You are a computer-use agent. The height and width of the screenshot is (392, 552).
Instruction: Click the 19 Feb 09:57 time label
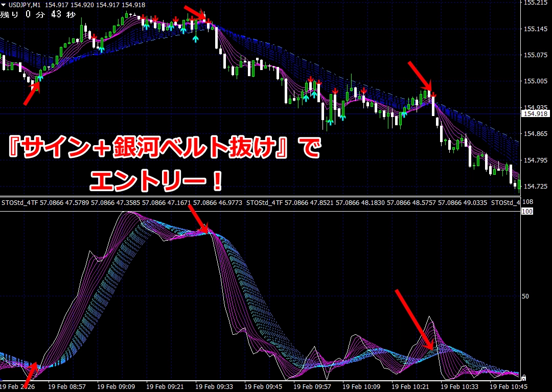click(x=312, y=387)
